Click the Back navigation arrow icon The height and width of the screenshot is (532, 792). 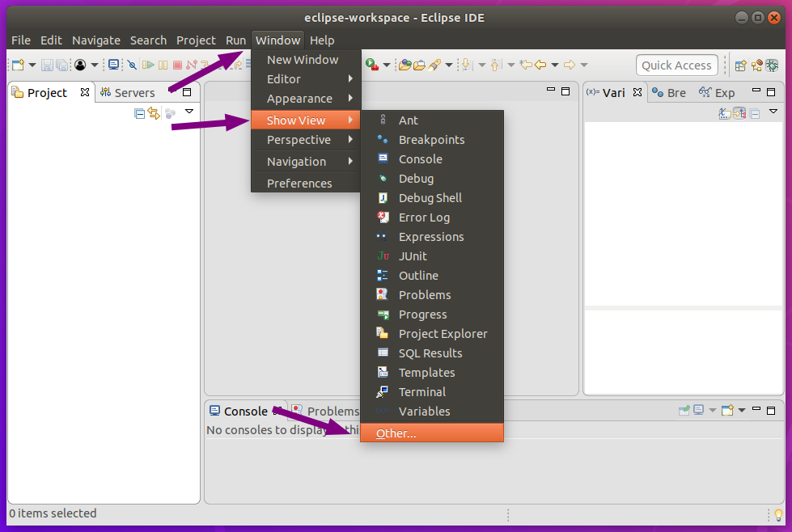(540, 65)
